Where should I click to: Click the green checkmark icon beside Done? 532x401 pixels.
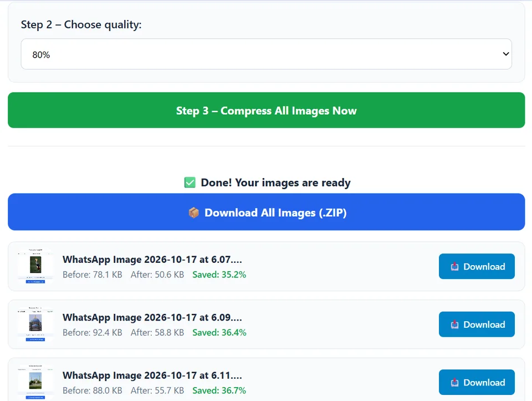(190, 182)
